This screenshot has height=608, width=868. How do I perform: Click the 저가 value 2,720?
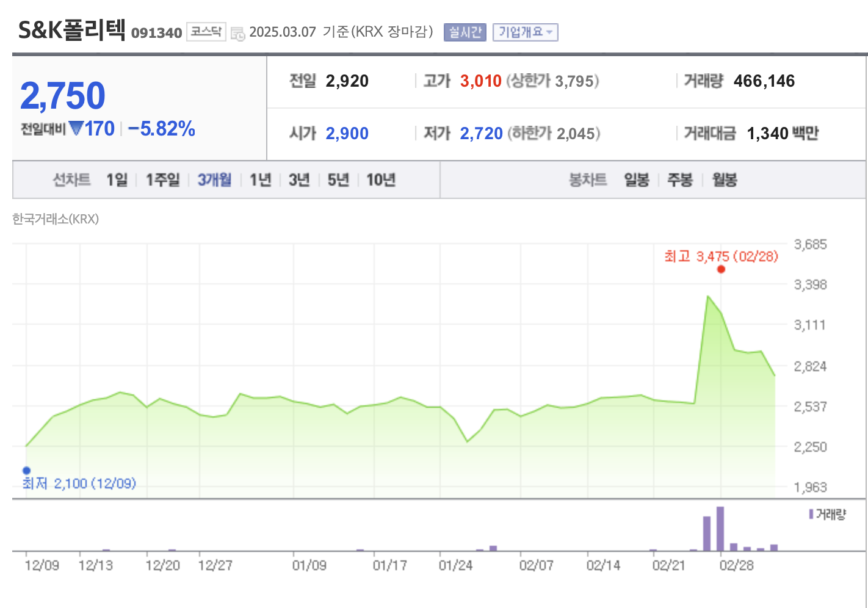pyautogui.click(x=482, y=134)
